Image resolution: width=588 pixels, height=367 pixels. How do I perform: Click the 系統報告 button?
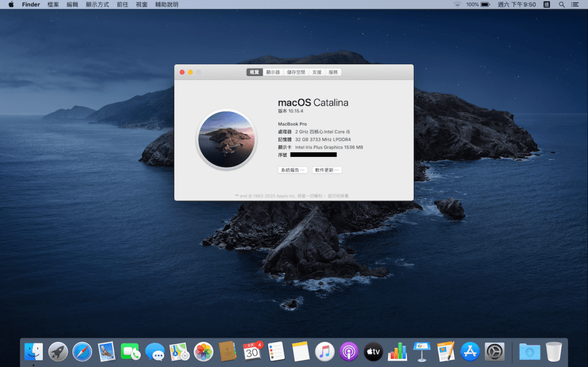292,170
